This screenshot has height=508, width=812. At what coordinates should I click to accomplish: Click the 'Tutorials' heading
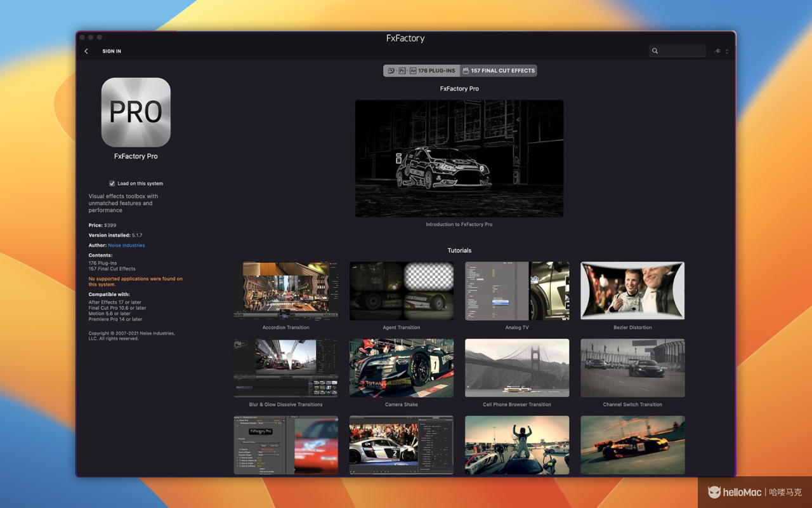[x=459, y=251]
